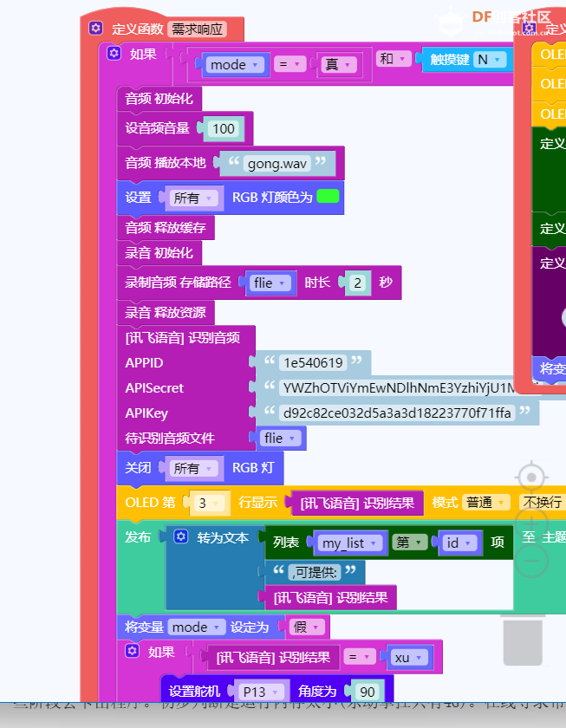Click the servo angle 90 field

(x=368, y=692)
